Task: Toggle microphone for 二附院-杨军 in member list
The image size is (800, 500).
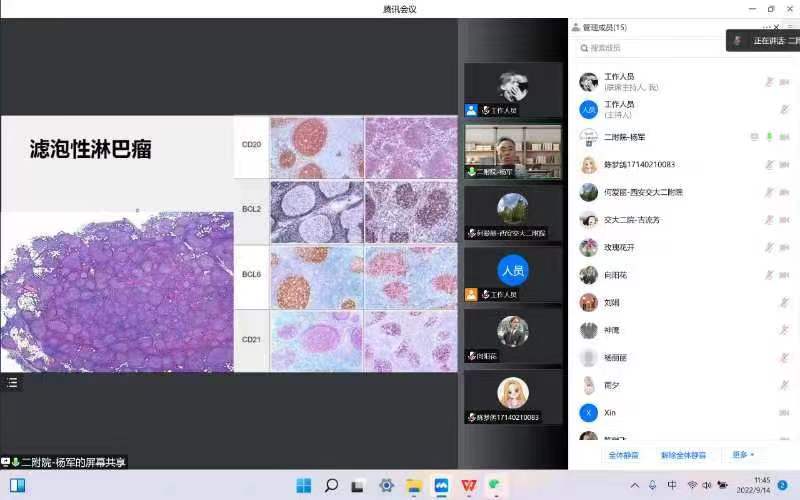Action: [769, 137]
